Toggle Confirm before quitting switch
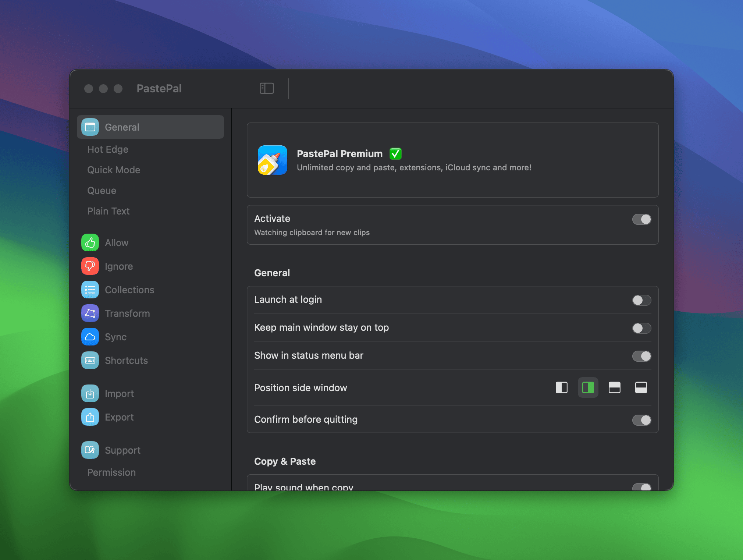The width and height of the screenshot is (743, 560). [x=642, y=420]
